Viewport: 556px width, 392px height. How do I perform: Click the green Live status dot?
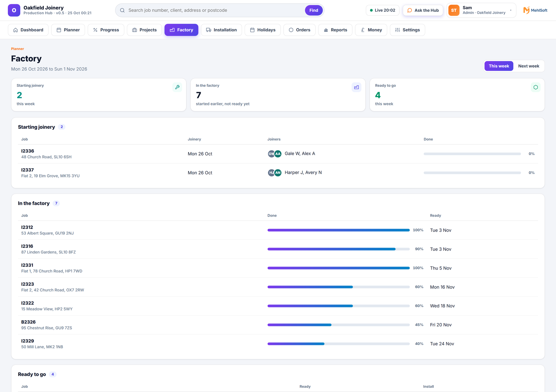pos(371,10)
